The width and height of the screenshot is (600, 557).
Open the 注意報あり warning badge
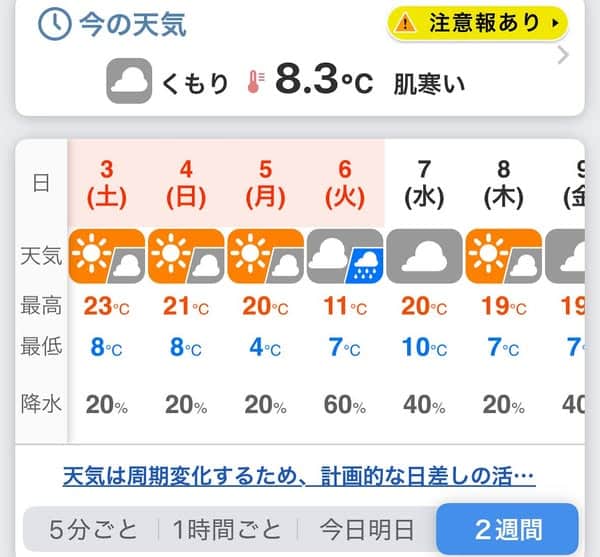click(477, 23)
